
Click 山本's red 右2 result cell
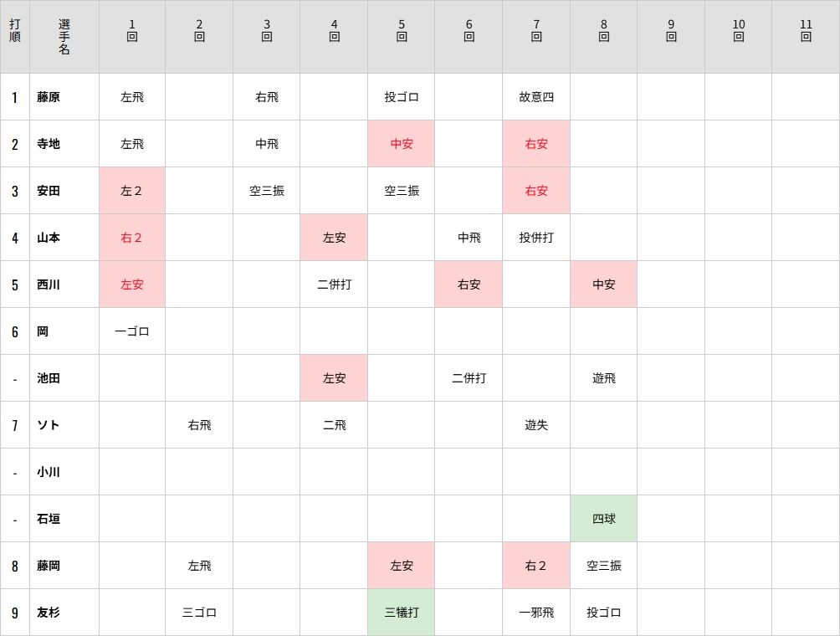[132, 238]
